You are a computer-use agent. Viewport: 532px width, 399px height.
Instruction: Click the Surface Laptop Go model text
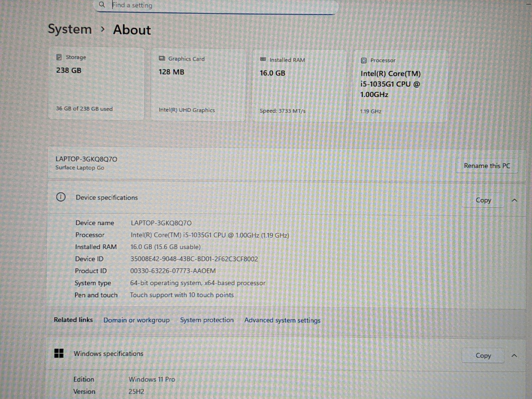tap(80, 168)
